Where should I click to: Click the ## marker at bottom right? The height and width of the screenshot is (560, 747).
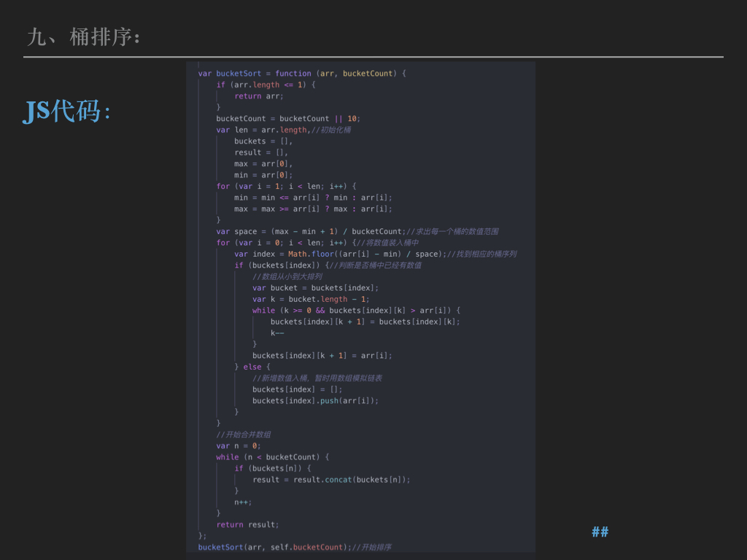[600, 532]
